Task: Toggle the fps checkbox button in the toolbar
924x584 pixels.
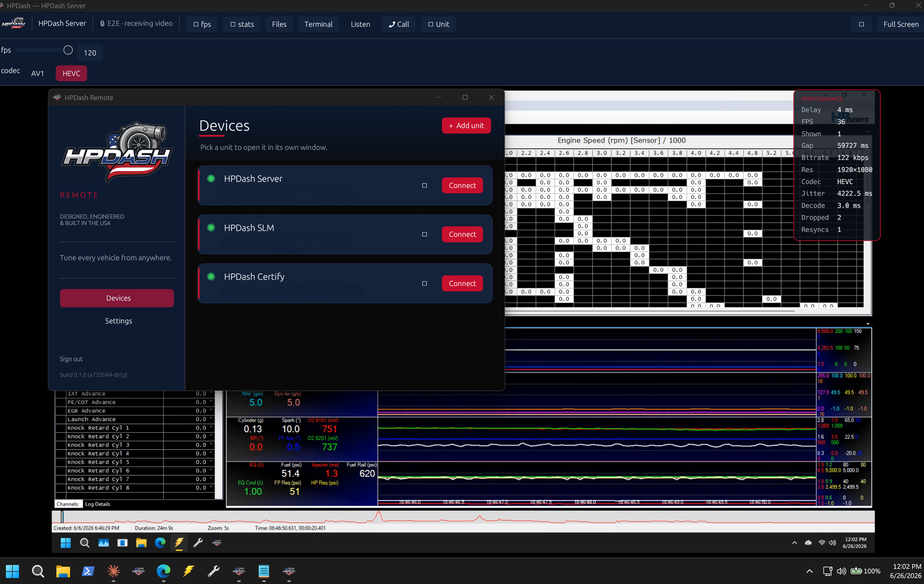Action: pos(202,24)
